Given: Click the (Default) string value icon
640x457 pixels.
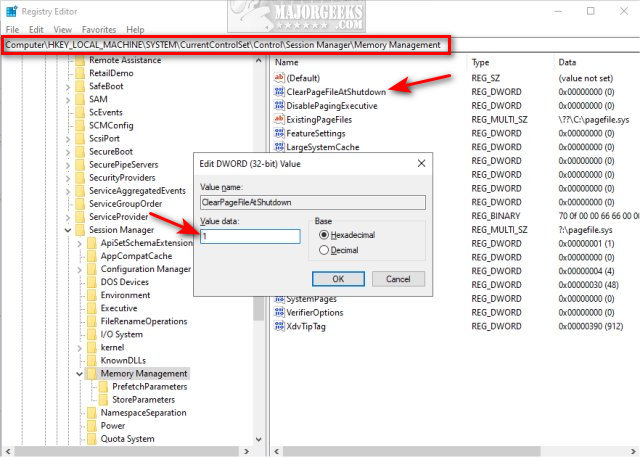Looking at the screenshot, I should coord(279,78).
